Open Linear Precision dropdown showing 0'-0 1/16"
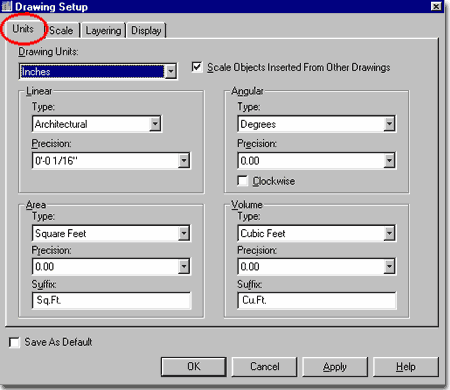Screen dimensions: 450x390 point(111,161)
